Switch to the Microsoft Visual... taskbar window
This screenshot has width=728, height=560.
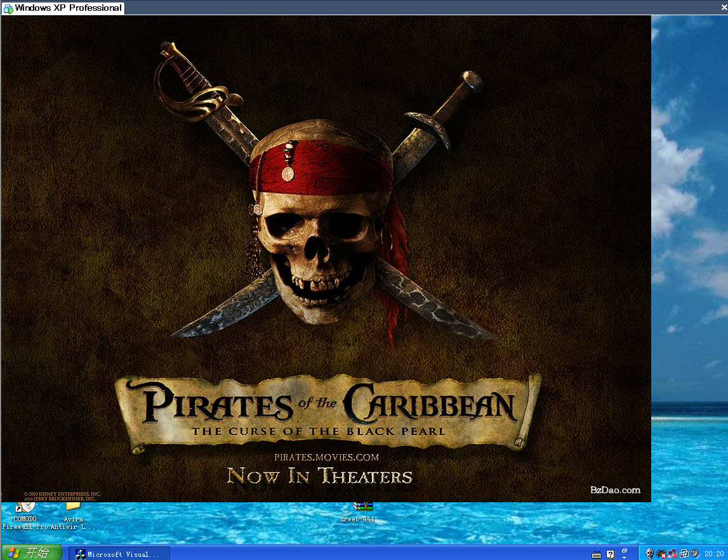pyautogui.click(x=119, y=554)
